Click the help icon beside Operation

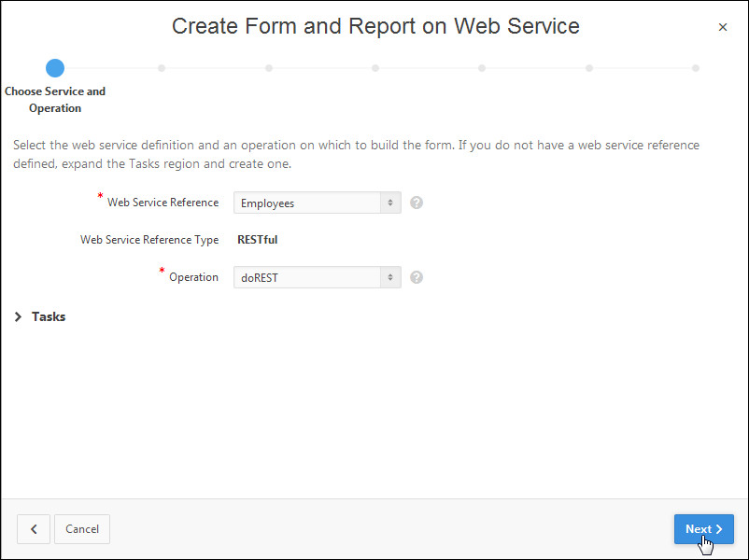(417, 277)
